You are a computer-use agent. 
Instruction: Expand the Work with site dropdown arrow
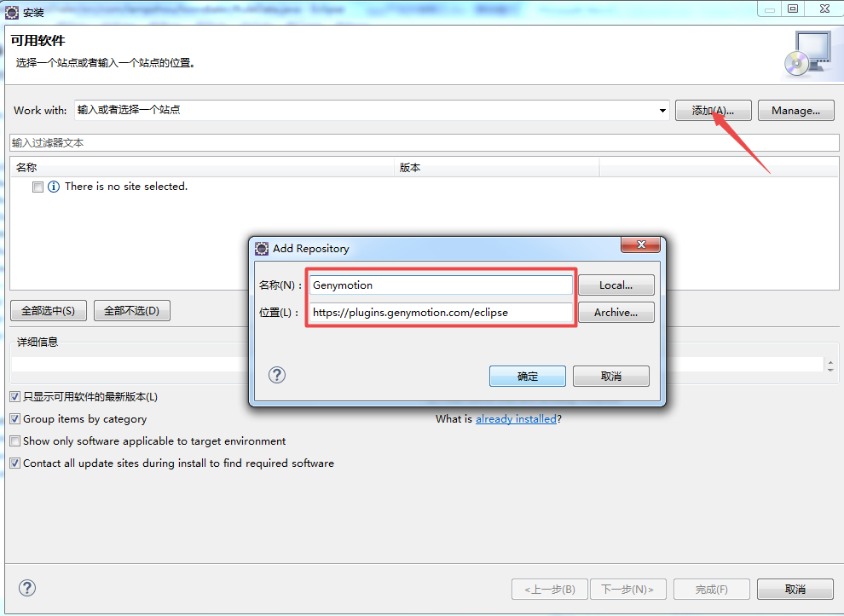click(x=662, y=110)
